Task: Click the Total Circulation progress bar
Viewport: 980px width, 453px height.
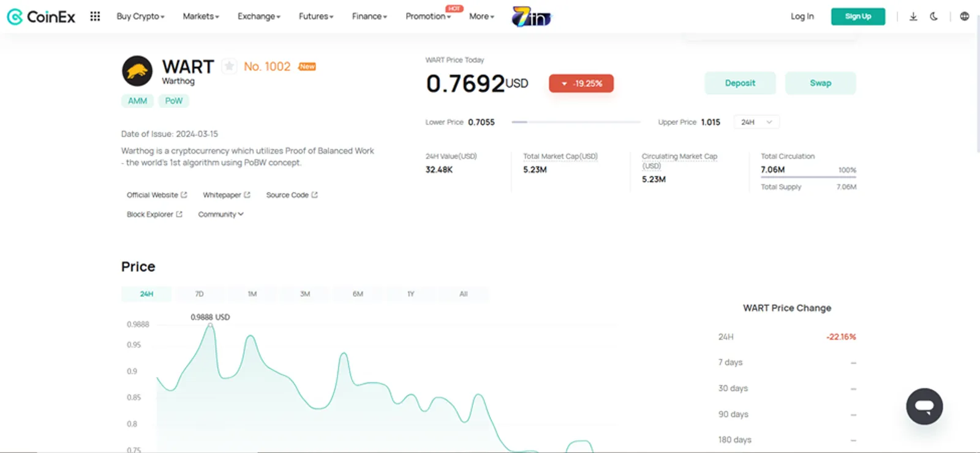Action: [x=809, y=178]
